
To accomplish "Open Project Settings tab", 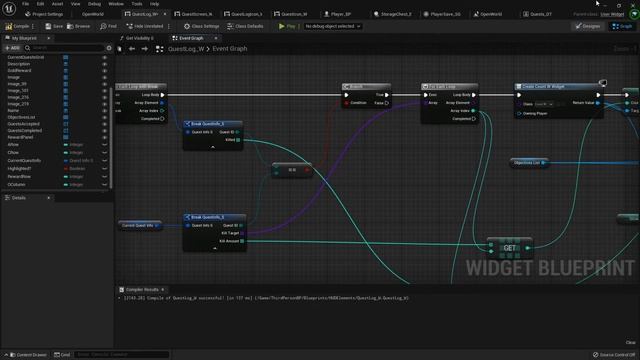I will click(x=44, y=14).
